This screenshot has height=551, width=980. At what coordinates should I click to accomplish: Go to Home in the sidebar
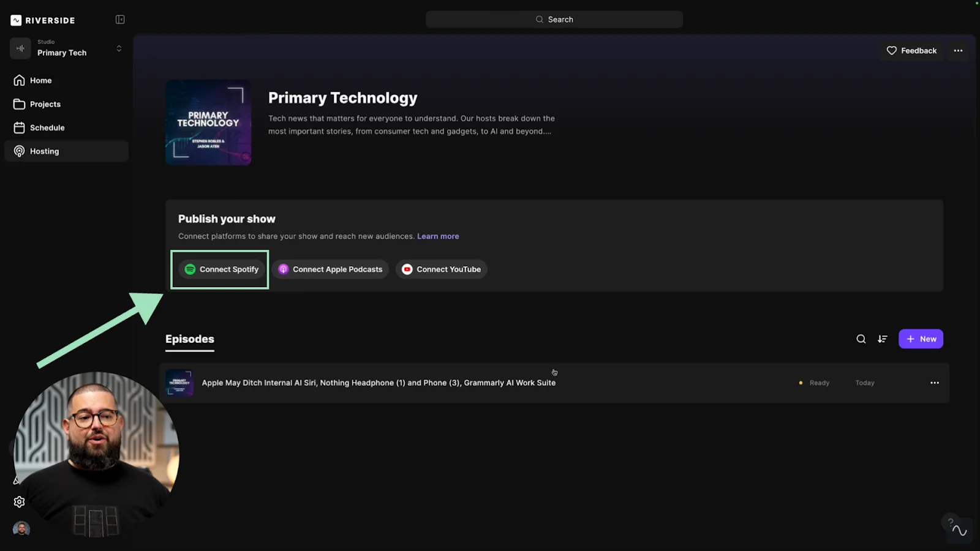[66, 80]
